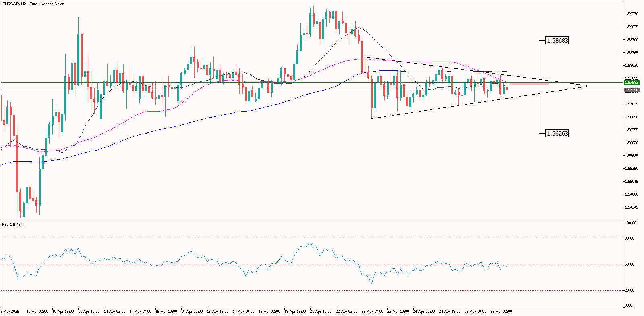
Task: Click the 1.59035 price axis value
Action: pyautogui.click(x=632, y=27)
